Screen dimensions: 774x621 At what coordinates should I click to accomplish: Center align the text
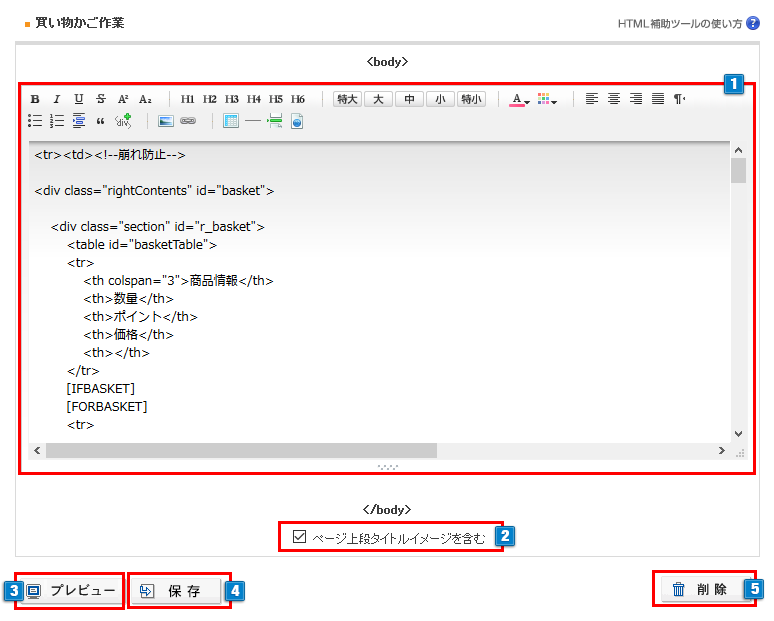[x=614, y=99]
